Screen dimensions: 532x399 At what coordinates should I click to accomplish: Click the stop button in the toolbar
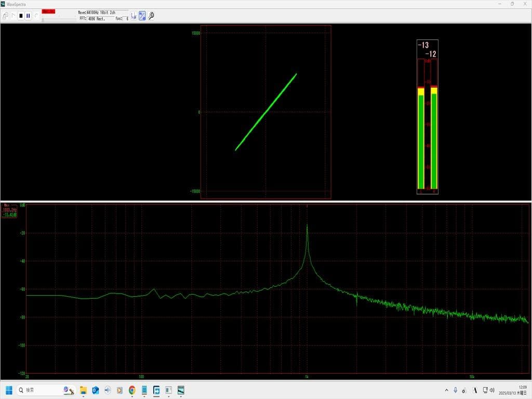point(21,16)
